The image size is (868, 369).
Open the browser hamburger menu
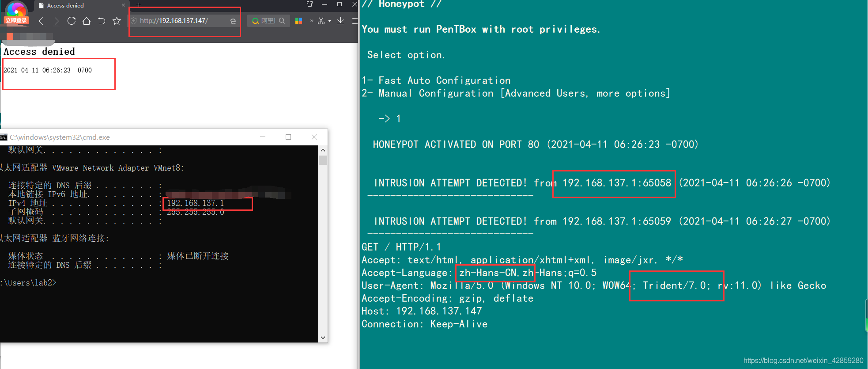click(355, 21)
